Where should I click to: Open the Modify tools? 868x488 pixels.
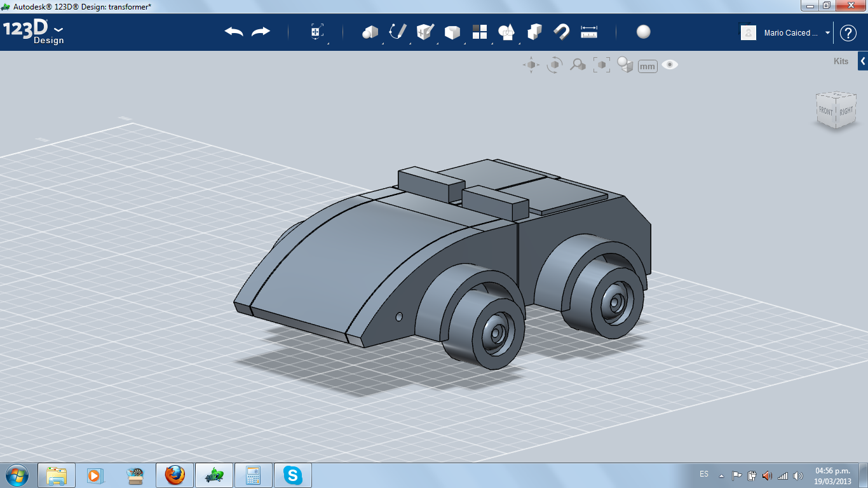coord(452,32)
